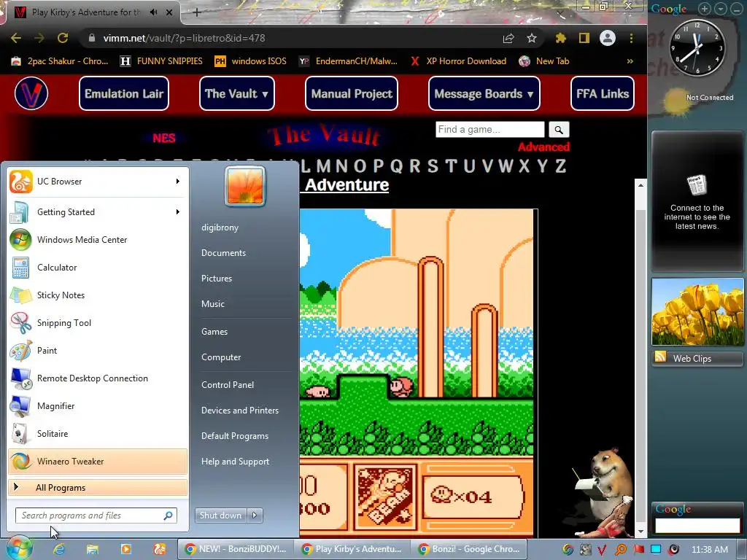Open Documents from Start menu

point(223,253)
